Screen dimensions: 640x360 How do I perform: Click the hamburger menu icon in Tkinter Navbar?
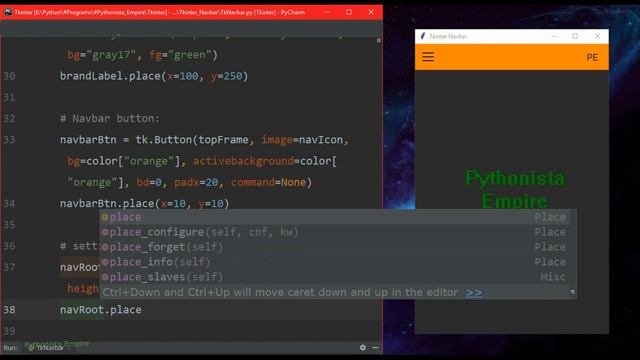click(428, 57)
